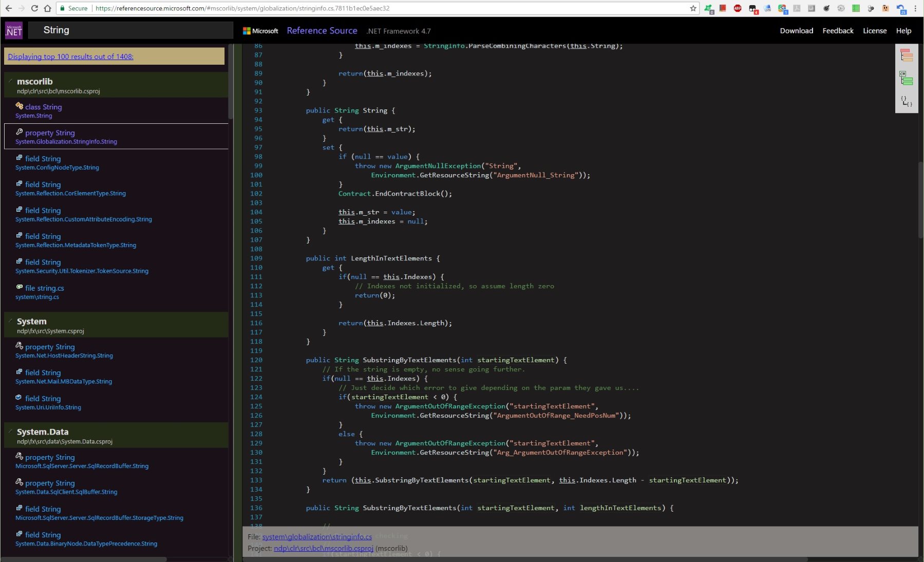Screen dimensions: 924x562
Task: Click the face-shaped extension icon
Action: (x=885, y=8)
